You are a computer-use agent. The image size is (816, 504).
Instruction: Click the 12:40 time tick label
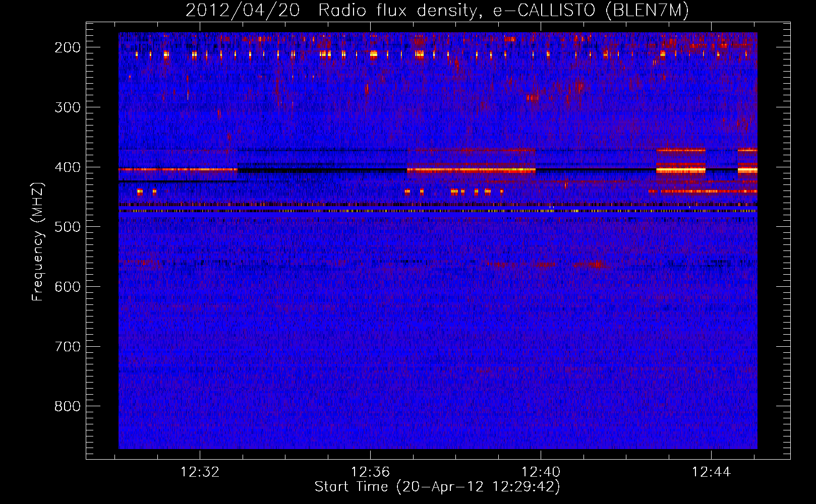541,472
